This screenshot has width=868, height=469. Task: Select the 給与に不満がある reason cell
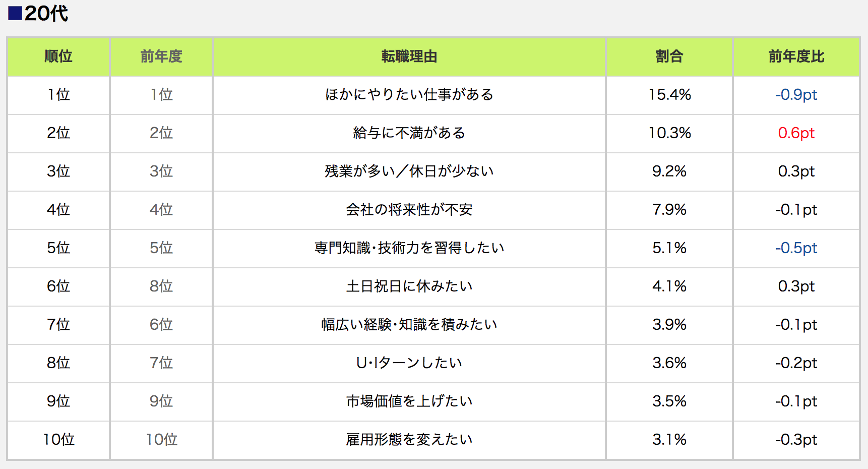409,133
